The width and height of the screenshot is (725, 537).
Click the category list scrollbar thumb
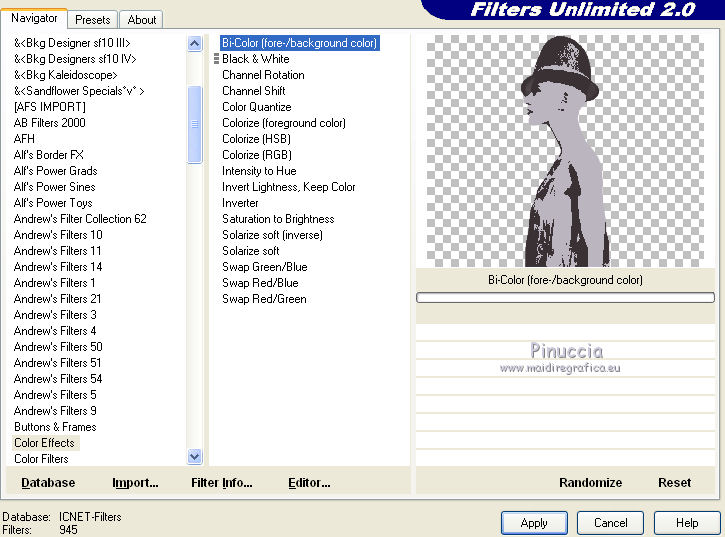(x=195, y=124)
